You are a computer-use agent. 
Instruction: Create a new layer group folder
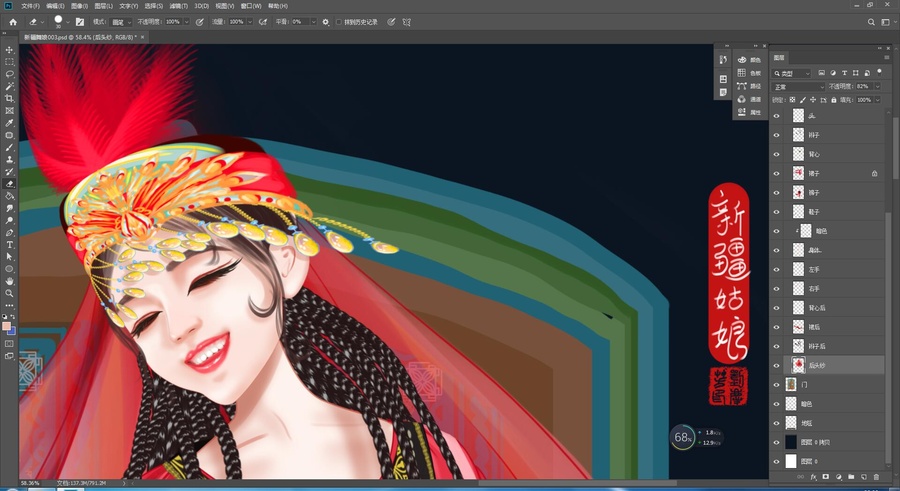pyautogui.click(x=851, y=477)
